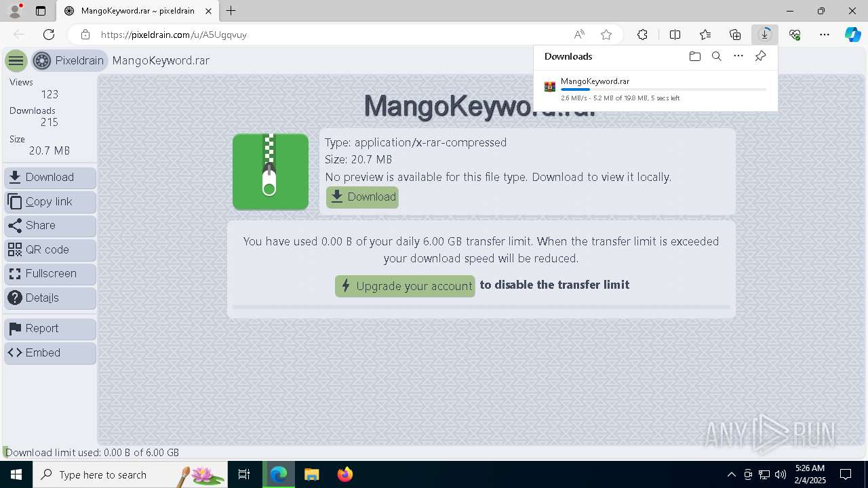Open File Explorer from taskbar

pyautogui.click(x=311, y=474)
